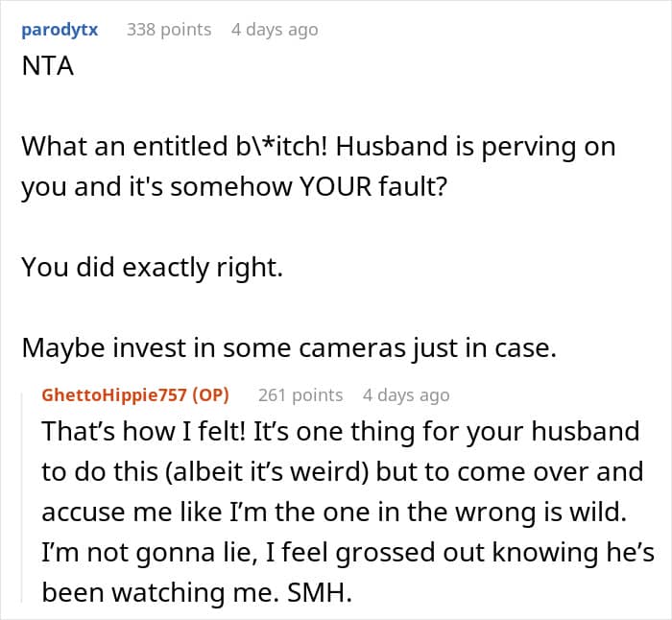Click the NTA verdict text
Viewport: 672px width, 620px height.
[48, 66]
